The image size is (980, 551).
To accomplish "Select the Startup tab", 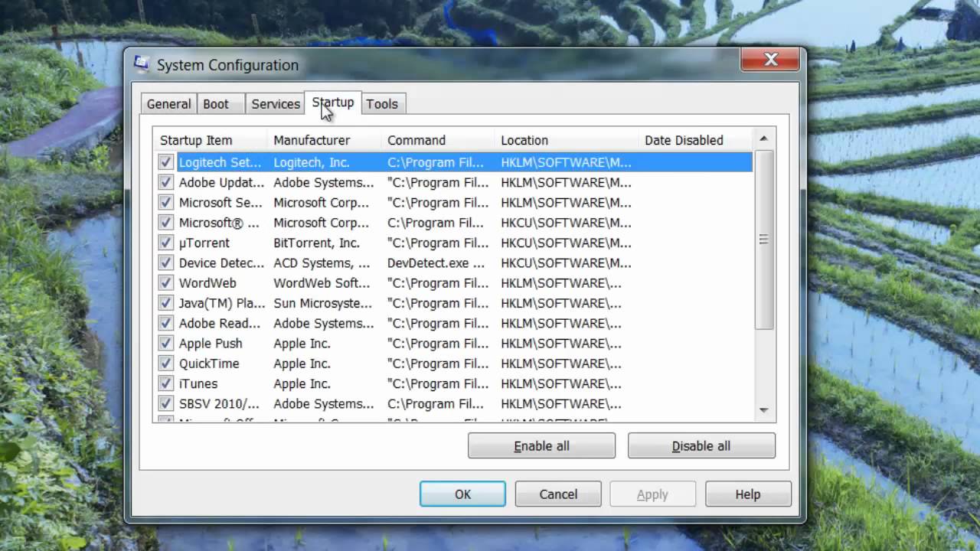I will [333, 103].
